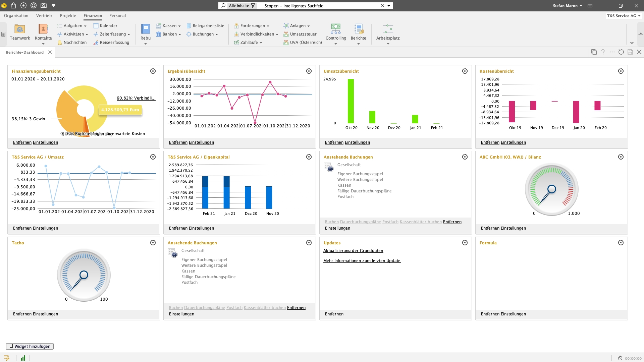The image size is (644, 362).
Task: Click the dashboard reload icon
Action: (621, 52)
